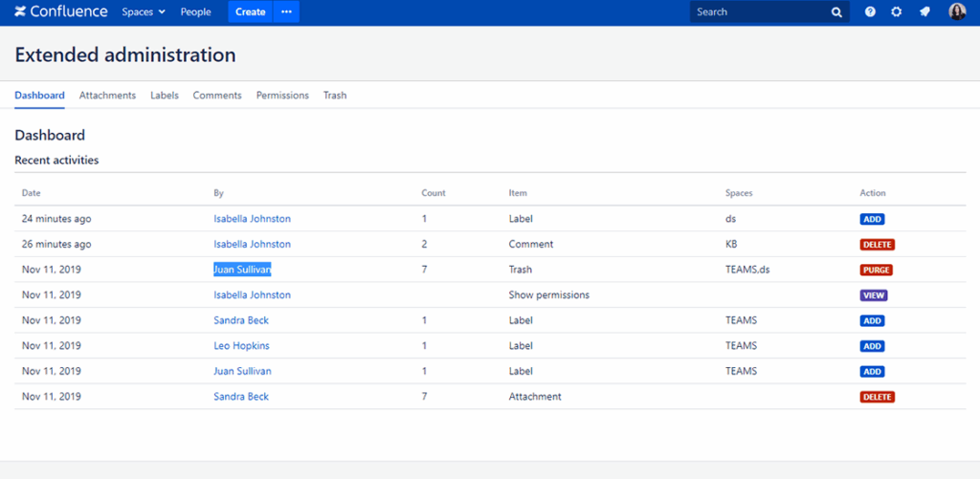980x479 pixels.
Task: Open the settings gear icon
Action: coord(897,12)
